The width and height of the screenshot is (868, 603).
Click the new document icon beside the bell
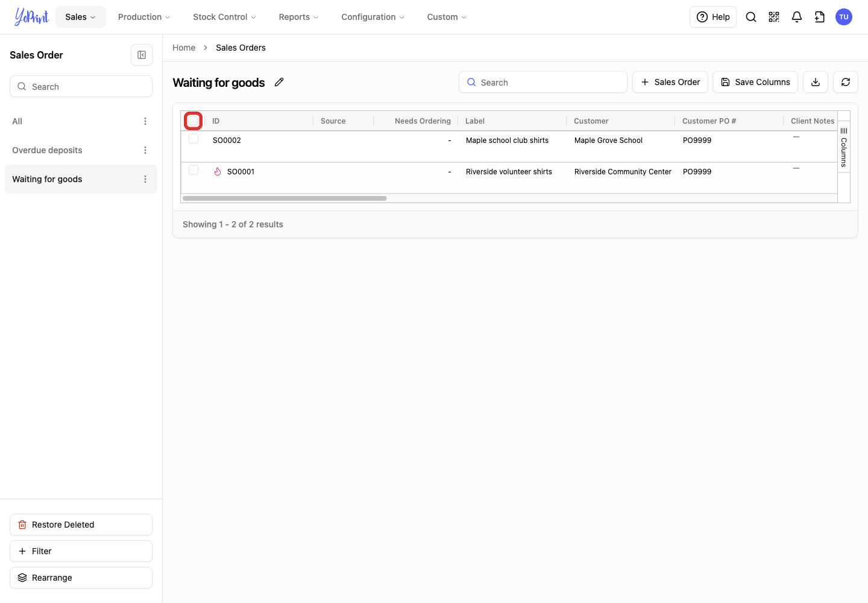(x=820, y=17)
